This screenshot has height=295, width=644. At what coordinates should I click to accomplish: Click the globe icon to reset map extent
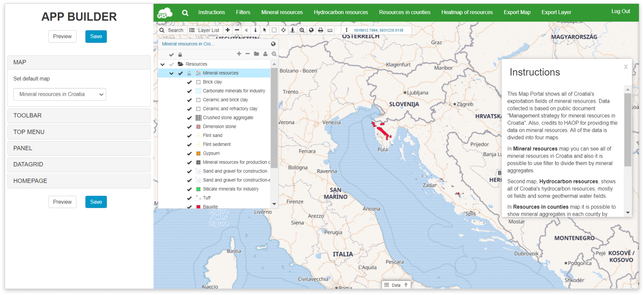coord(312,30)
